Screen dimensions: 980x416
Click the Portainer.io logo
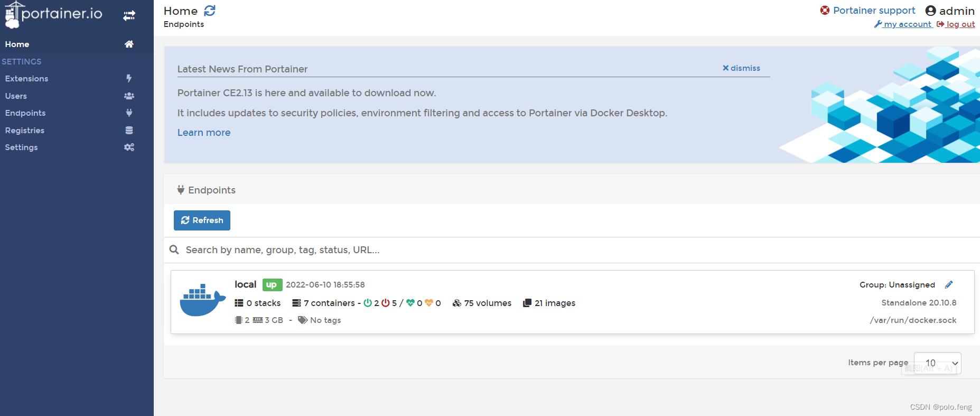pyautogui.click(x=54, y=14)
